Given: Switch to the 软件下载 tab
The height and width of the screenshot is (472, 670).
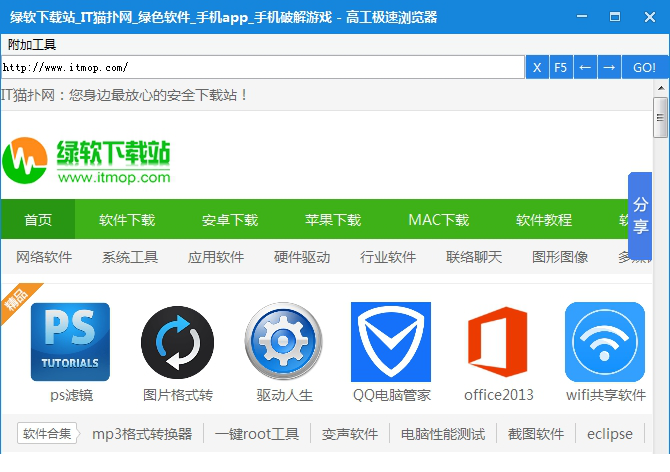Looking at the screenshot, I should pos(127,220).
